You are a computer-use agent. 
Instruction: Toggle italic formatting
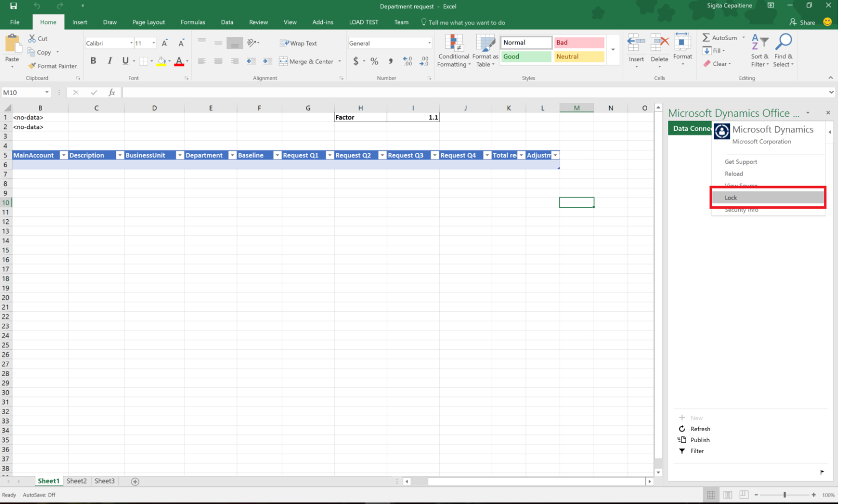point(110,61)
